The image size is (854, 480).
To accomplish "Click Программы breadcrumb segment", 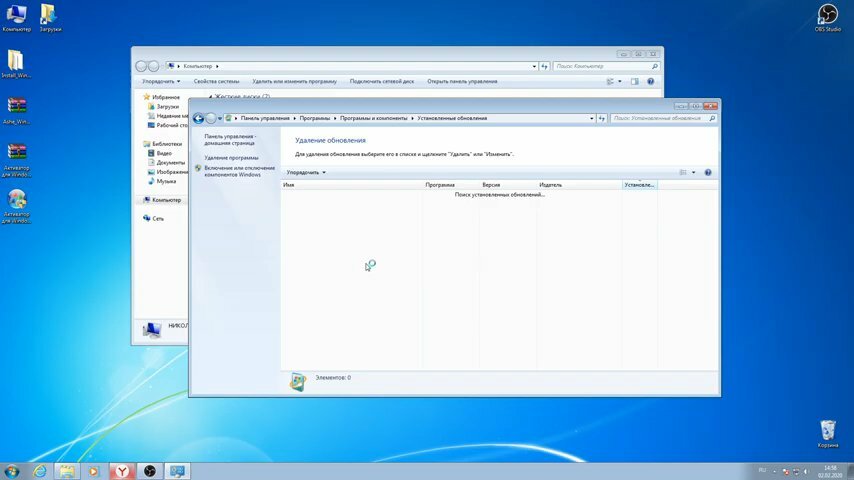I will pyautogui.click(x=315, y=118).
